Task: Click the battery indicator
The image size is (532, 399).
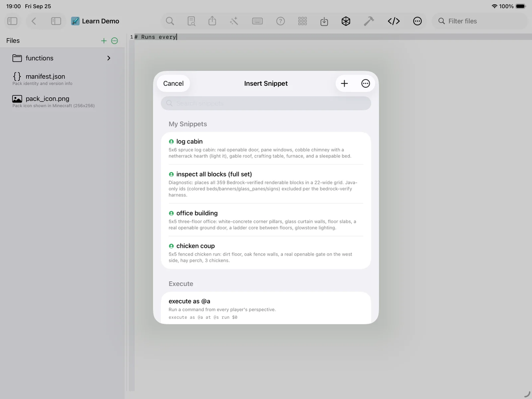Action: click(521, 6)
